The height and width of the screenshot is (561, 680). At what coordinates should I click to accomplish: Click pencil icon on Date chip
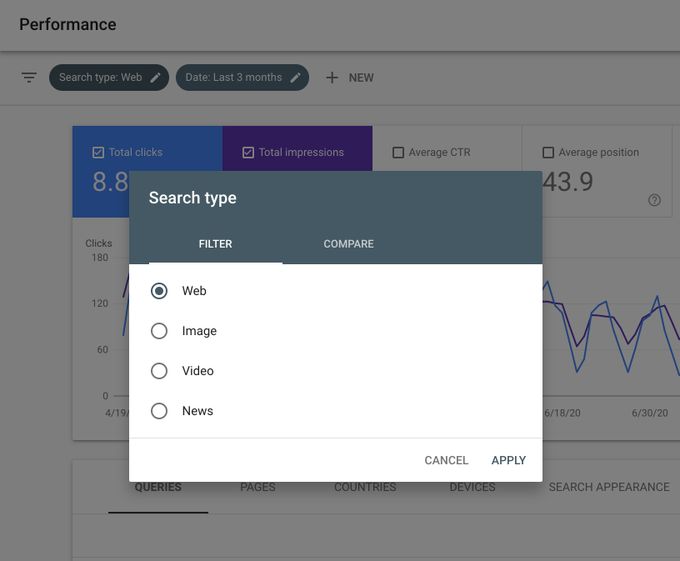coord(295,78)
